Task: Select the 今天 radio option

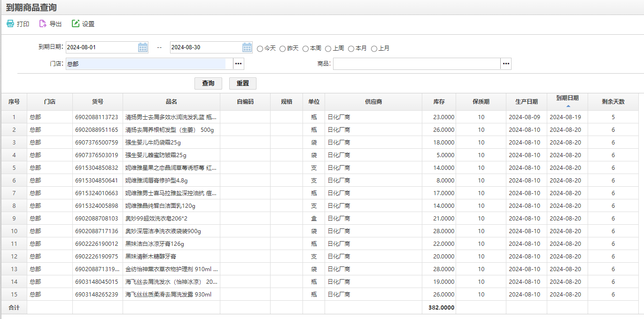Action: [x=260, y=48]
